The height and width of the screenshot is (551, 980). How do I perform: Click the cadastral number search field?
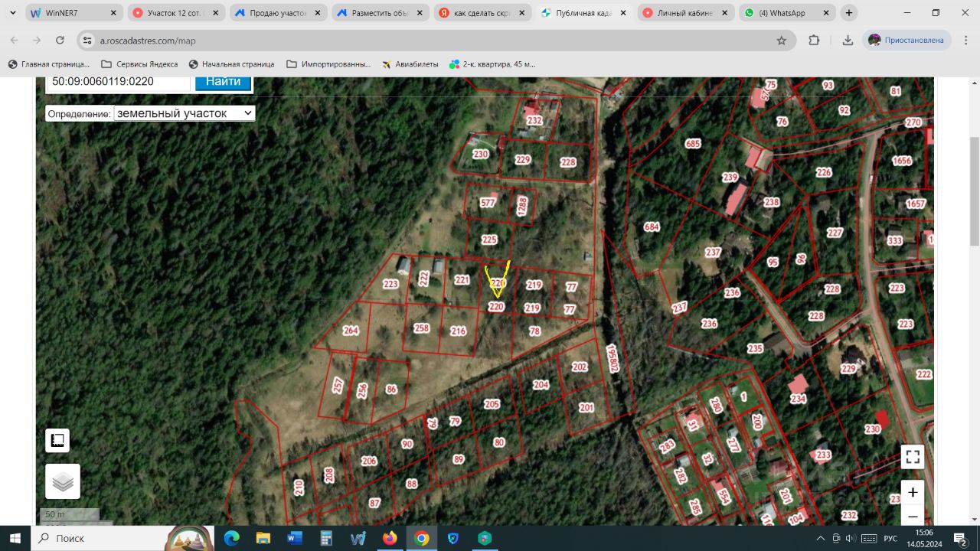pos(119,82)
